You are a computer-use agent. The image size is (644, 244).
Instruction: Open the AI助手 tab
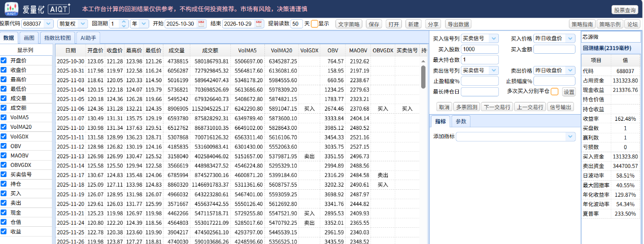click(x=88, y=38)
